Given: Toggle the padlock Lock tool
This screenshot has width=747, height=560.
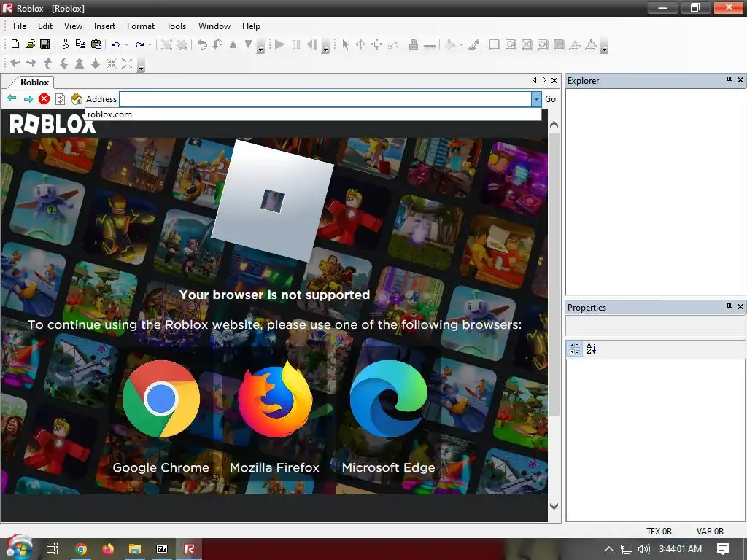Looking at the screenshot, I should tap(414, 44).
